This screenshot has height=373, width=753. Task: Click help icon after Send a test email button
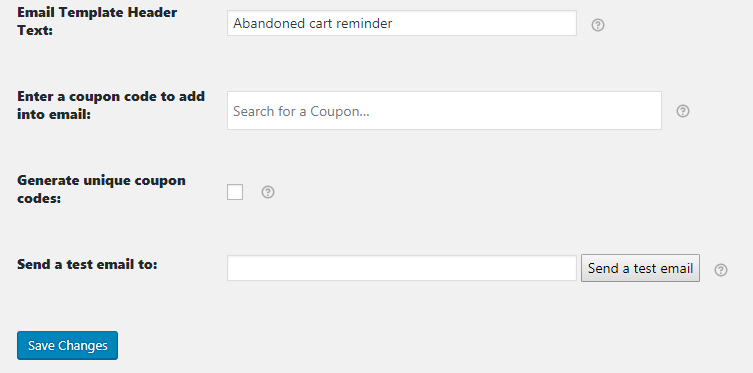pos(721,270)
